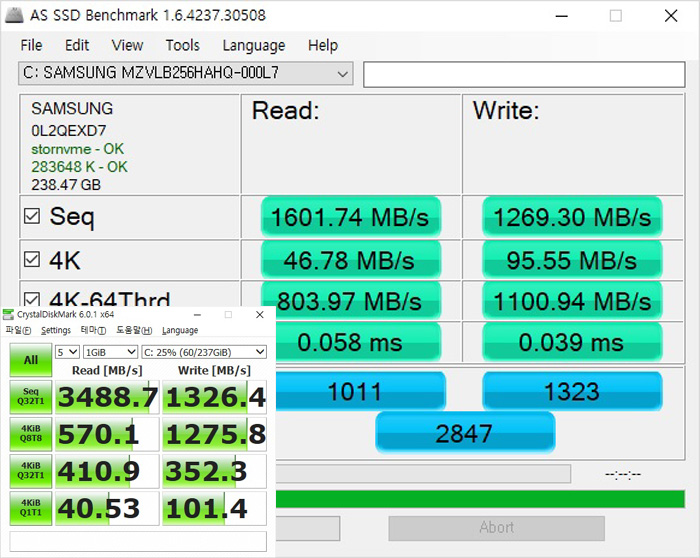Click the total score 2847
This screenshot has height=558, width=700.
pos(465,433)
